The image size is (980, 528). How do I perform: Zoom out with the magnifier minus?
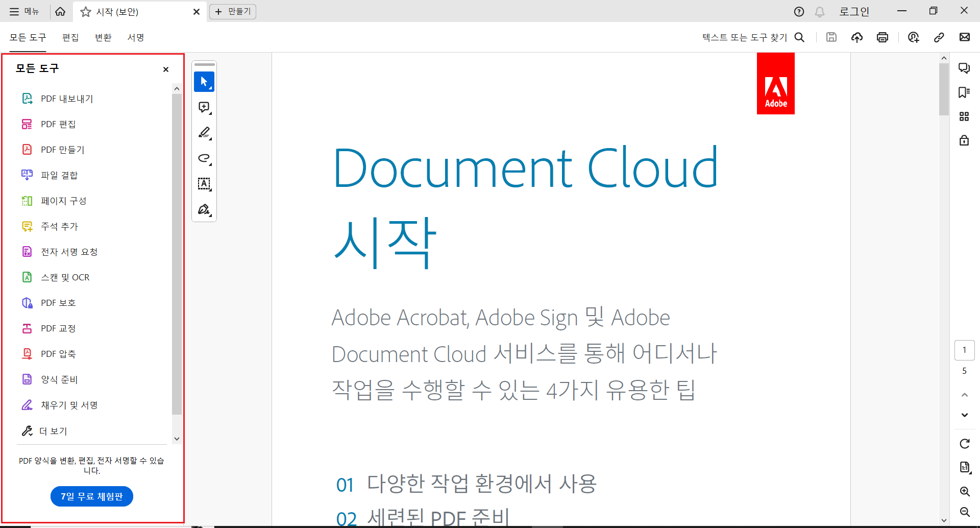[x=965, y=512]
